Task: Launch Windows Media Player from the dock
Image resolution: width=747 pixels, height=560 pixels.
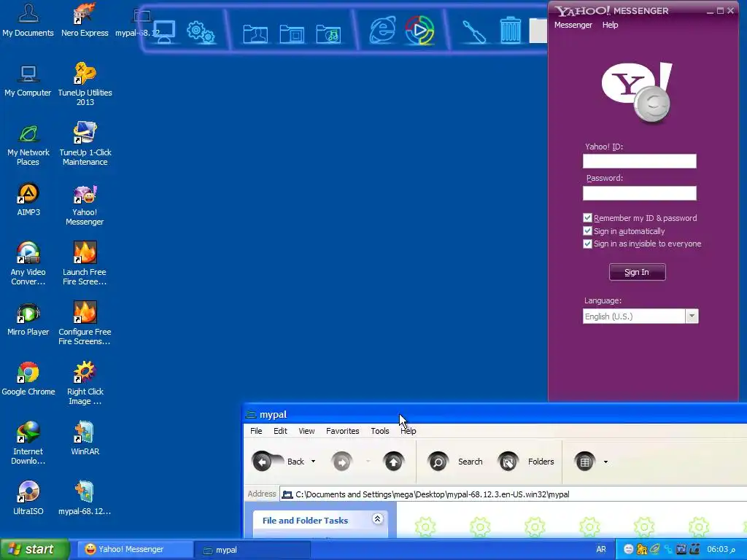Action: click(x=419, y=31)
